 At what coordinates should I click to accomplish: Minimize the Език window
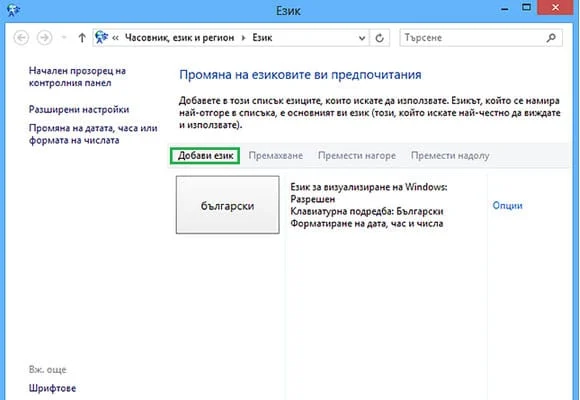coord(505,9)
